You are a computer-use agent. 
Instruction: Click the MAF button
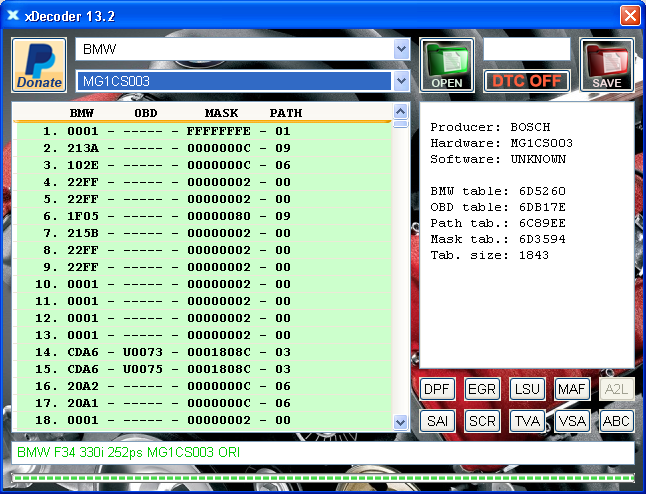572,389
